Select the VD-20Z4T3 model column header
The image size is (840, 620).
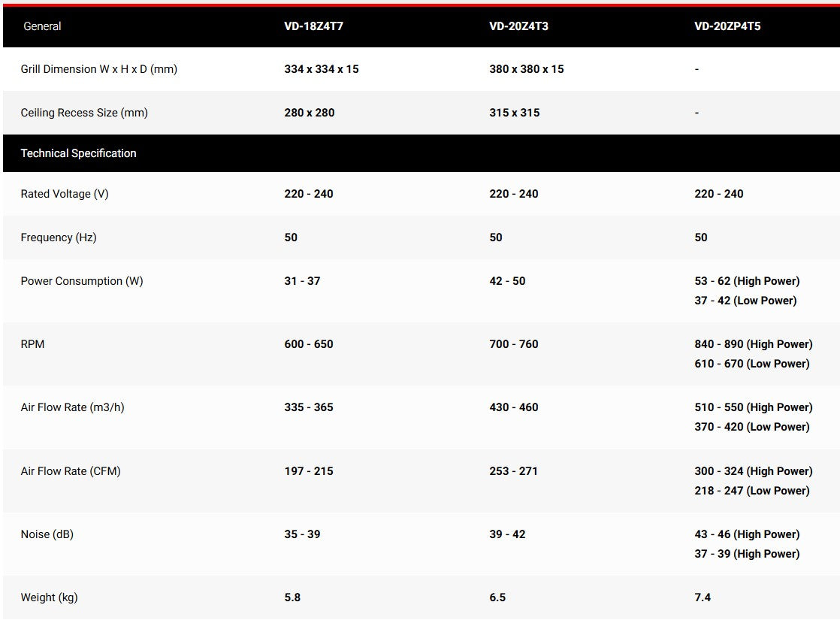tap(518, 26)
